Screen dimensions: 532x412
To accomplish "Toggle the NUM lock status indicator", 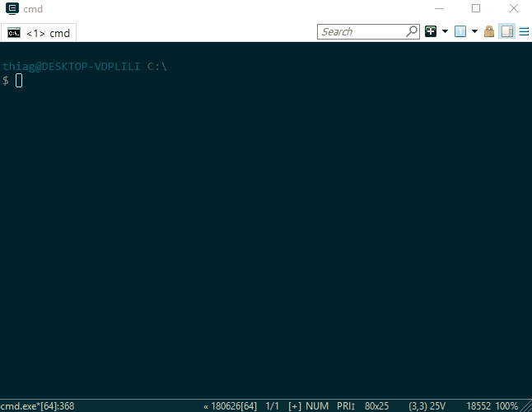I will 317,406.
